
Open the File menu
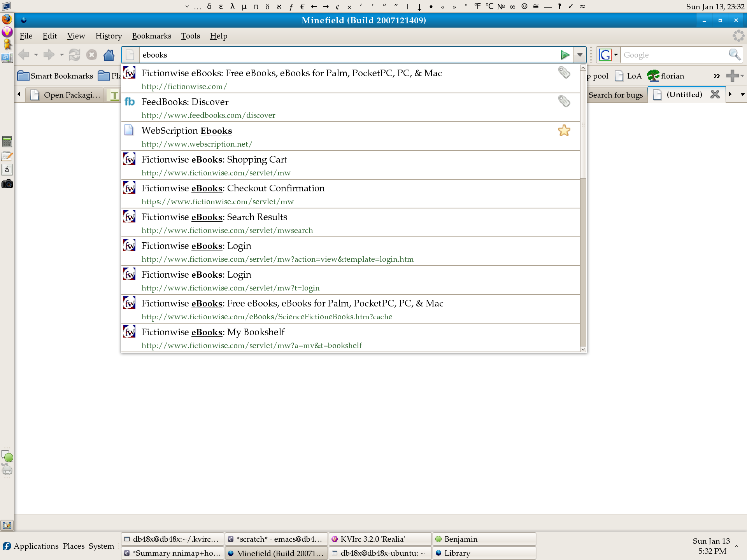click(x=26, y=36)
